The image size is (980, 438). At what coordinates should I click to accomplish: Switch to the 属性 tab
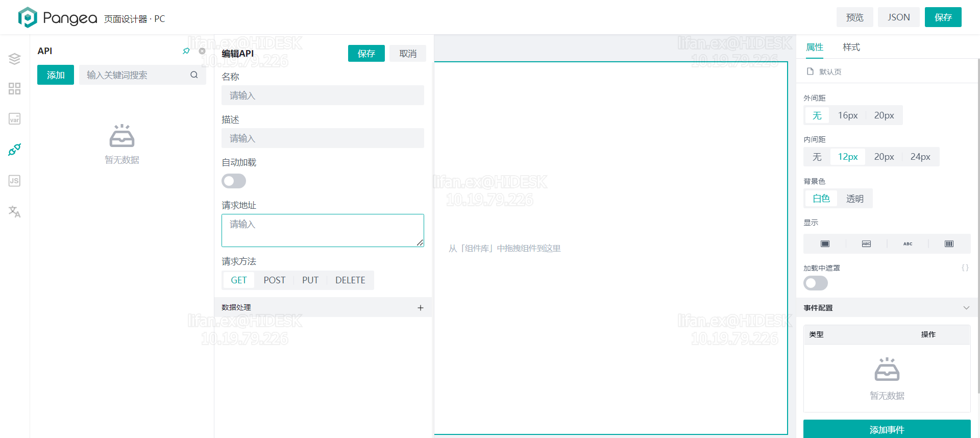(815, 47)
